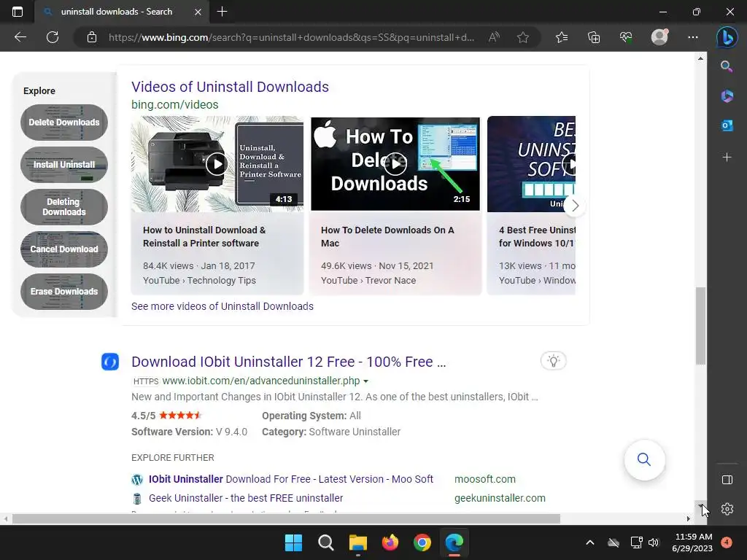Open Videos of Uninstall Downloads heading
The height and width of the screenshot is (560, 747).
230,87
